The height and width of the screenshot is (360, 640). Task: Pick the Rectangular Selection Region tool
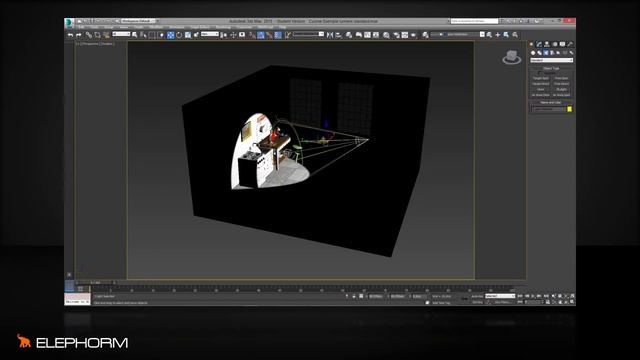[151, 35]
